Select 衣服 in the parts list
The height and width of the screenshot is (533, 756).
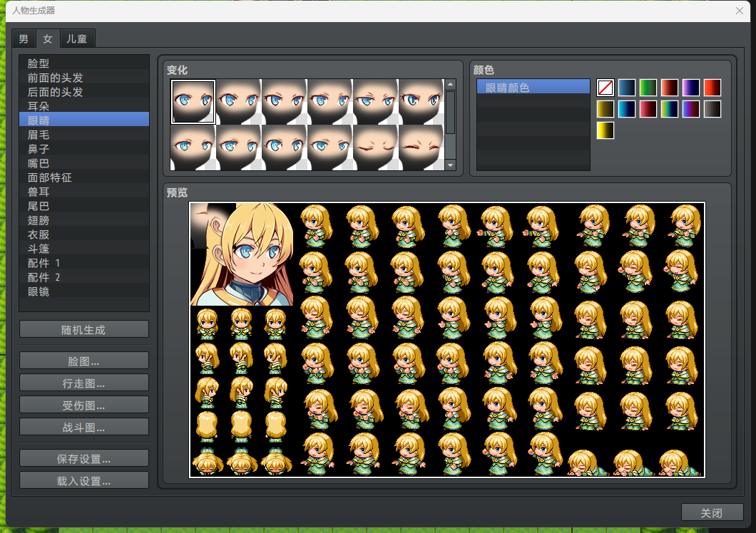tap(84, 234)
